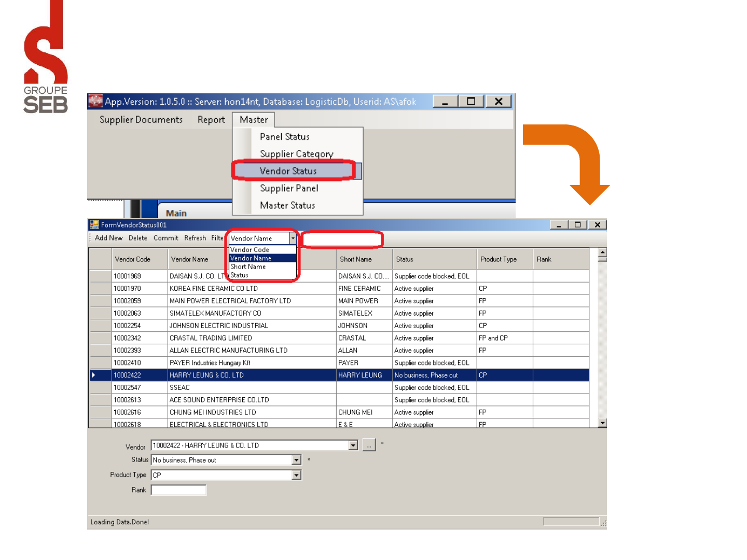Open the Supplier Documents menu
Viewport: 747px width, 560px height.
pyautogui.click(x=141, y=120)
